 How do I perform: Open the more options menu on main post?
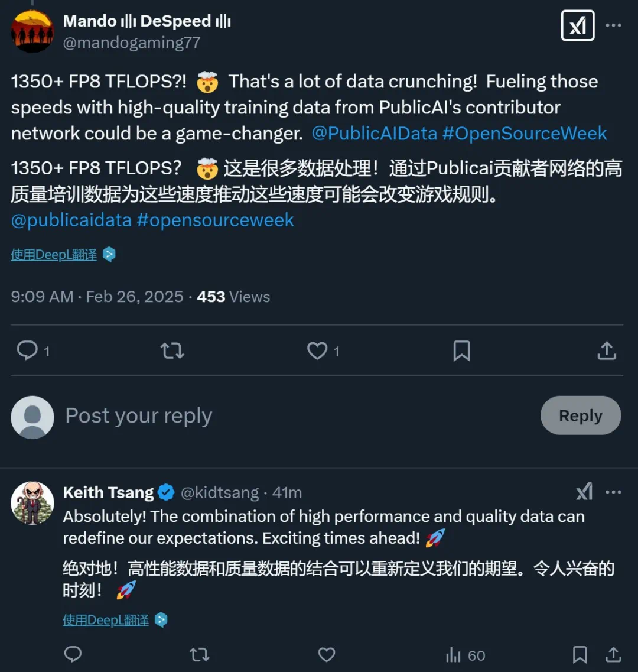614,26
